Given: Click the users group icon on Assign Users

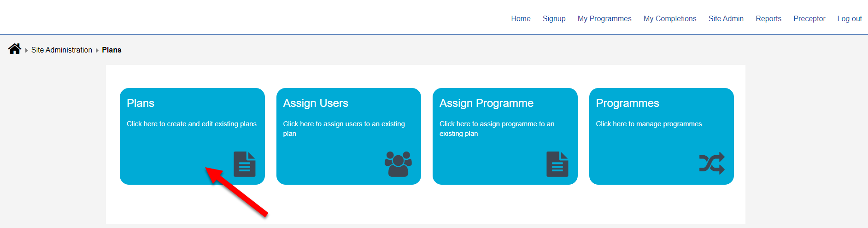Looking at the screenshot, I should coord(398,164).
